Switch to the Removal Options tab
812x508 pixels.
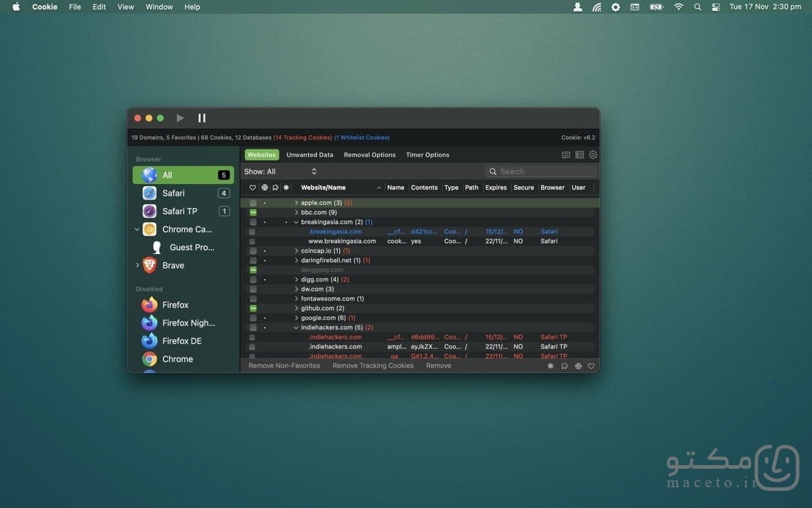point(369,155)
